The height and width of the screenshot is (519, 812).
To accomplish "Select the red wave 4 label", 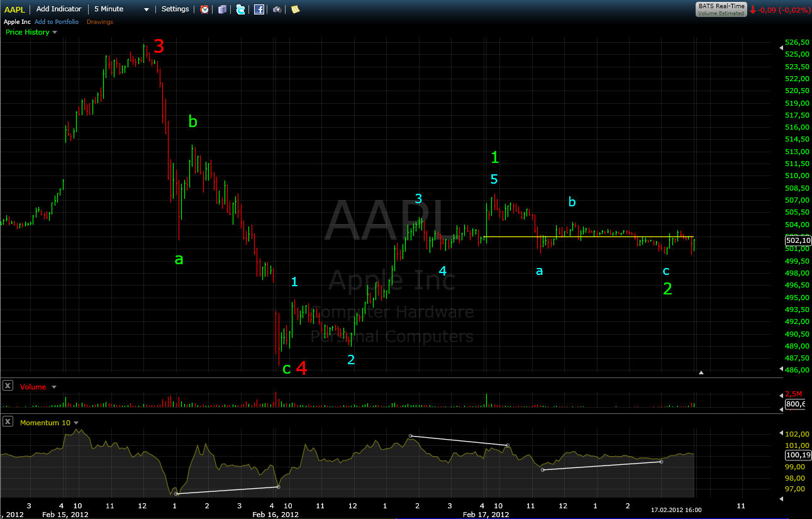I will click(x=302, y=368).
